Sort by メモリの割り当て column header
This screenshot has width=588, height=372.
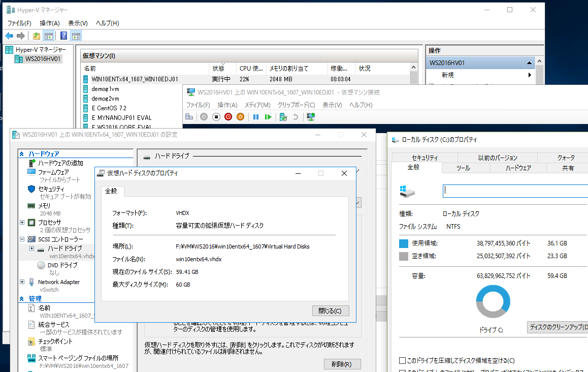[296, 68]
